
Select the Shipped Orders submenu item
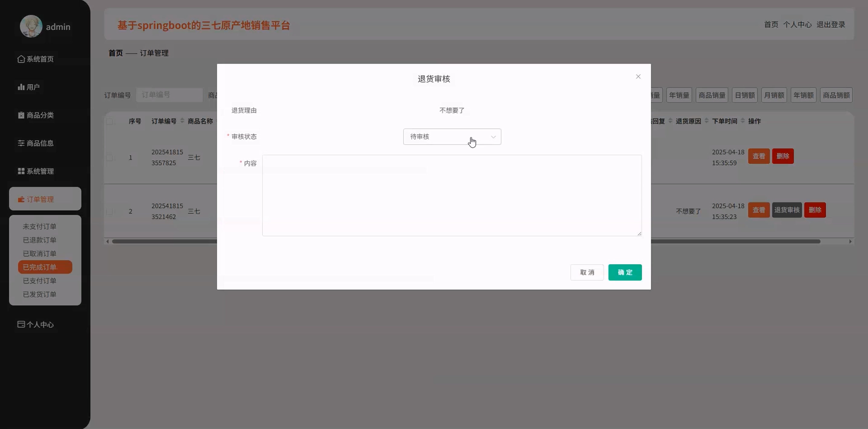pos(39,294)
